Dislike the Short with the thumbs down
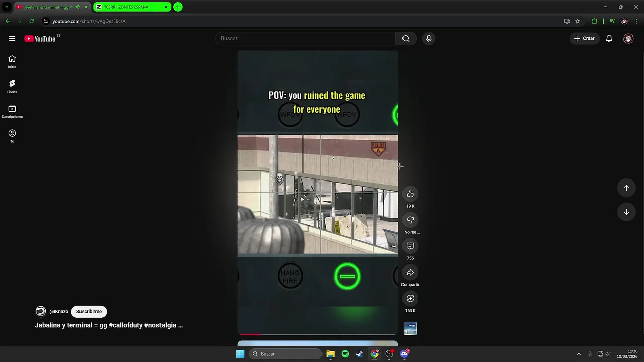Image resolution: width=644 pixels, height=362 pixels. pos(410,220)
